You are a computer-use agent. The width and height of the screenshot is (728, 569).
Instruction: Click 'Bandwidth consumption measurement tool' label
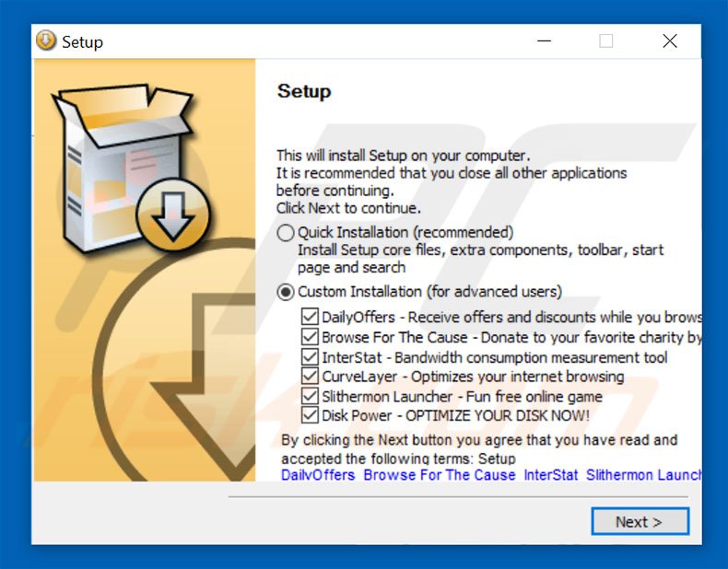tap(531, 357)
